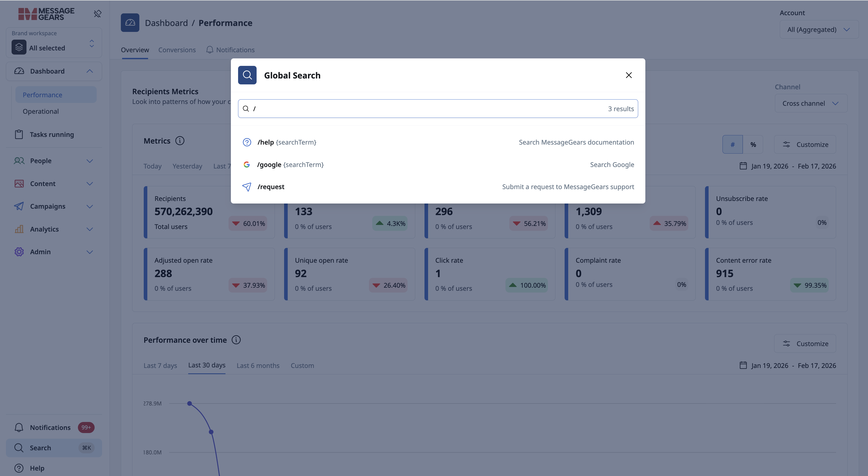Viewport: 868px width, 476px height.
Task: Focus the Global Search input field
Action: tap(438, 109)
